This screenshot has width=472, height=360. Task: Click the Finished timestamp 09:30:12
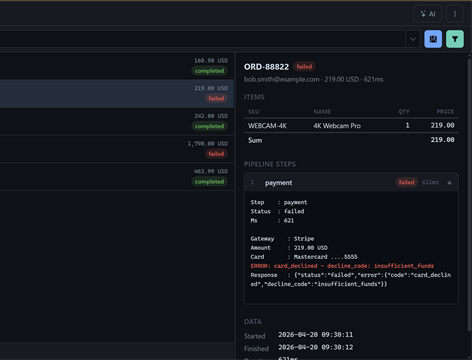pyautogui.click(x=315, y=347)
